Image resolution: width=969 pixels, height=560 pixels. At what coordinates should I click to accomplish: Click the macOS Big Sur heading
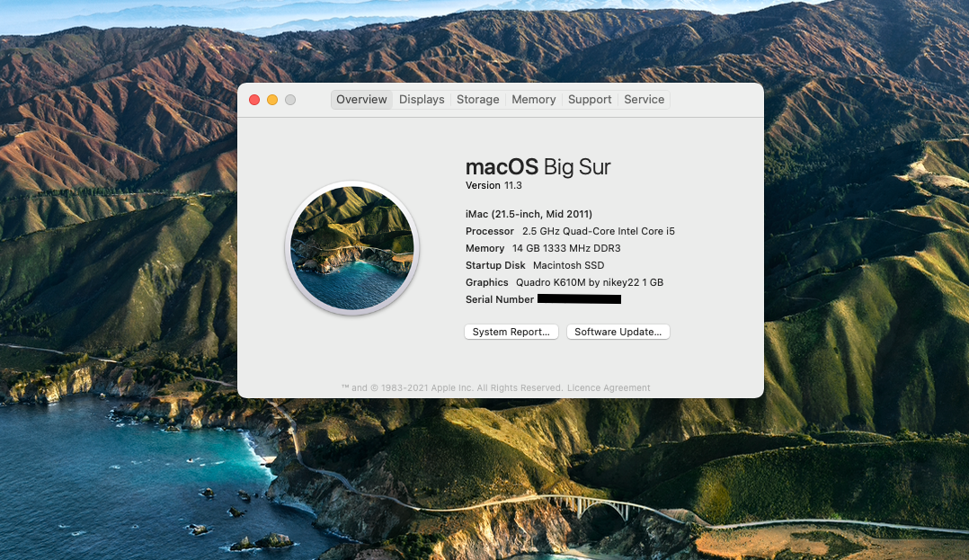pyautogui.click(x=538, y=167)
